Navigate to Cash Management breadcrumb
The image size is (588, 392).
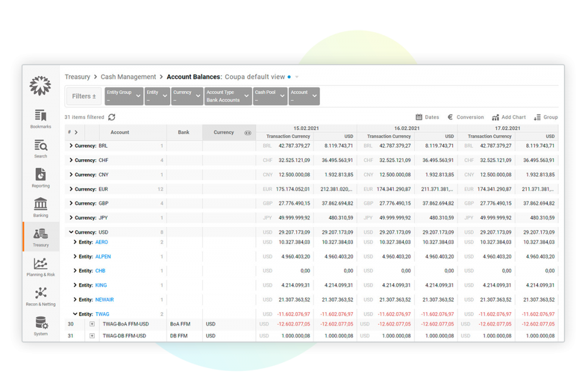point(128,76)
